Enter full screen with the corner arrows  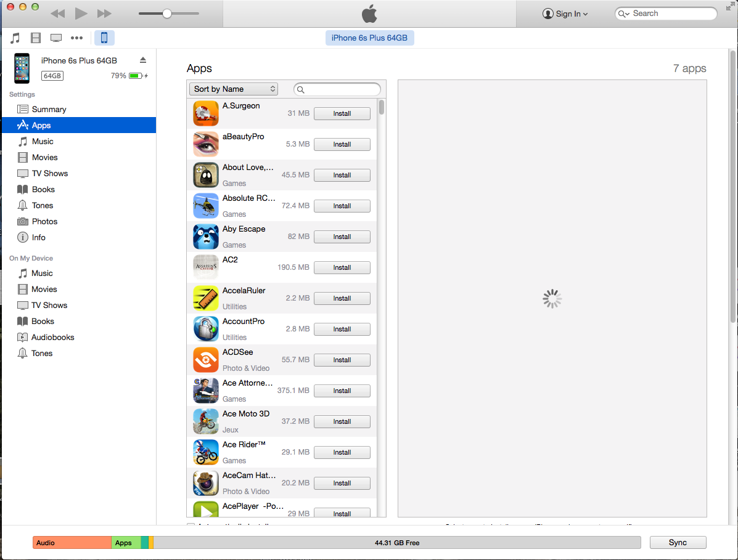(x=730, y=6)
